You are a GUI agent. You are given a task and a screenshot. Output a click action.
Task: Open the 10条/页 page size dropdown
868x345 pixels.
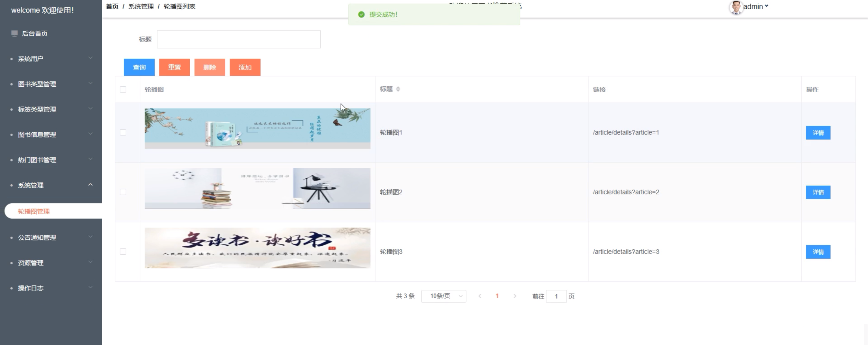point(443,296)
